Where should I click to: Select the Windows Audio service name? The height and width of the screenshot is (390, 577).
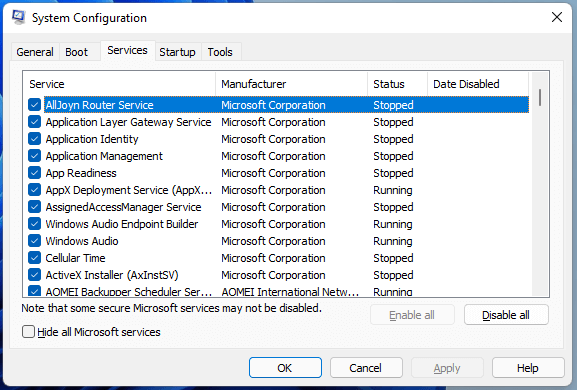(82, 241)
